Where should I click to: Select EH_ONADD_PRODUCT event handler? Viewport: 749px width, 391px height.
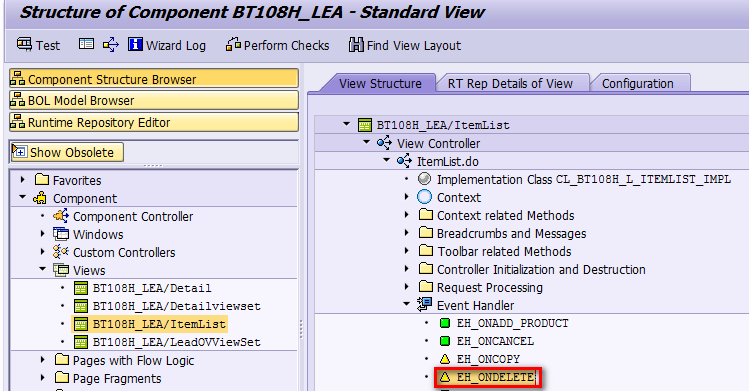pyautogui.click(x=513, y=323)
